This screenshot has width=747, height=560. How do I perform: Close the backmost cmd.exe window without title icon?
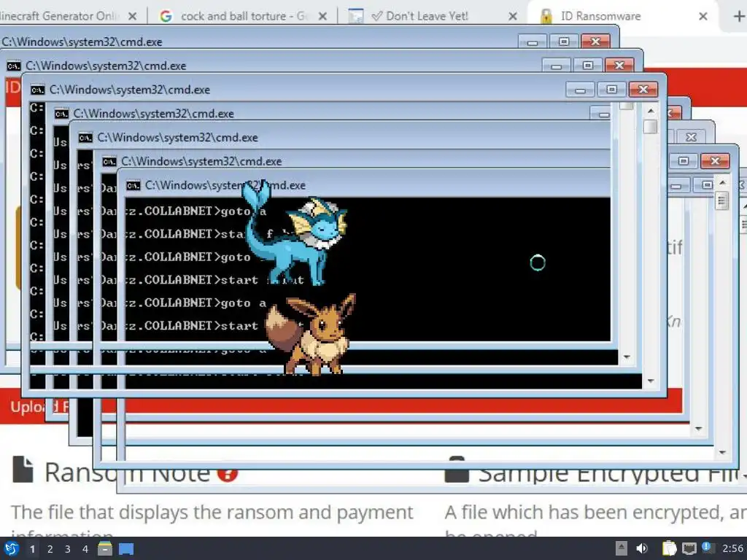click(595, 42)
